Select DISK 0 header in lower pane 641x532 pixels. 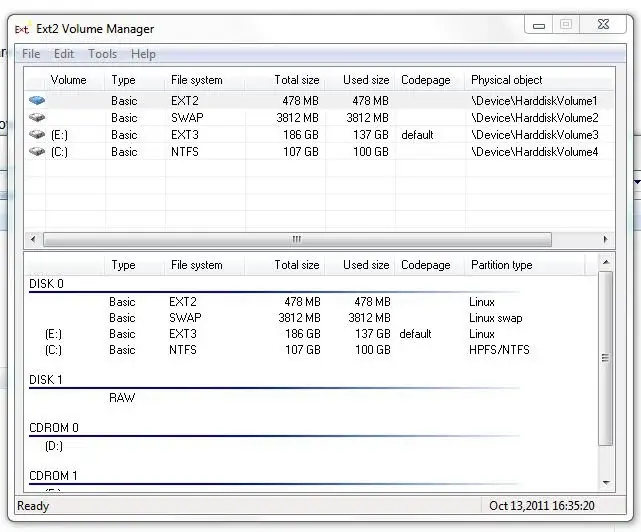46,283
